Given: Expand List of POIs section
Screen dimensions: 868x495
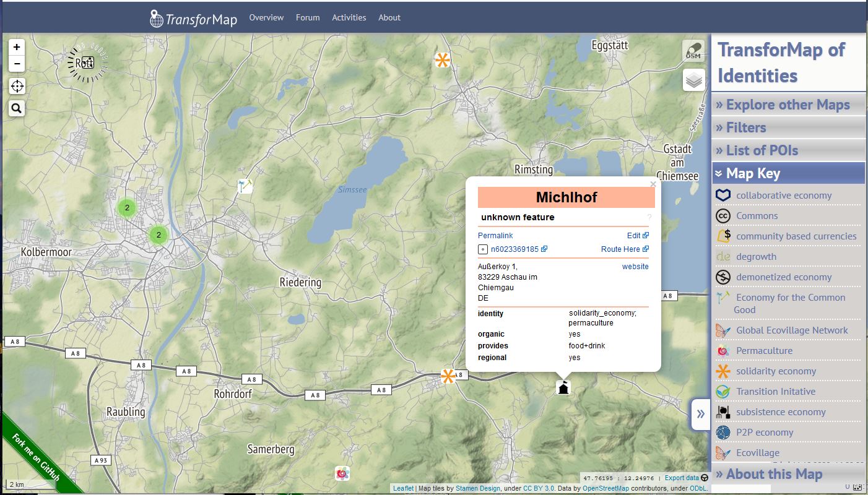Looking at the screenshot, I should pos(788,150).
